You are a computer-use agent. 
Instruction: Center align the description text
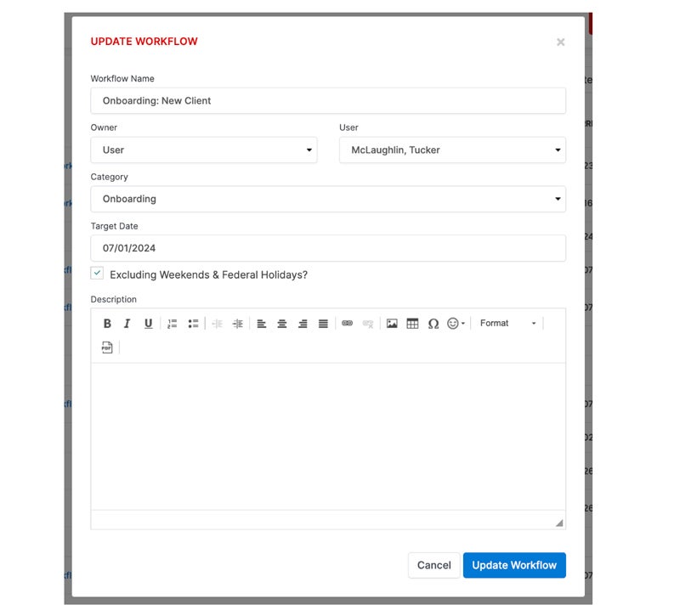click(x=282, y=324)
